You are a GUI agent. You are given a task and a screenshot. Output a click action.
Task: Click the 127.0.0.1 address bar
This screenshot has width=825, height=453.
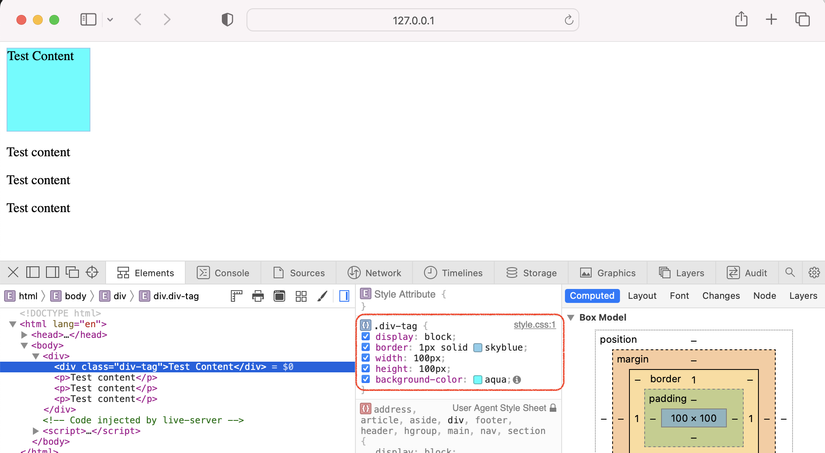(x=413, y=21)
